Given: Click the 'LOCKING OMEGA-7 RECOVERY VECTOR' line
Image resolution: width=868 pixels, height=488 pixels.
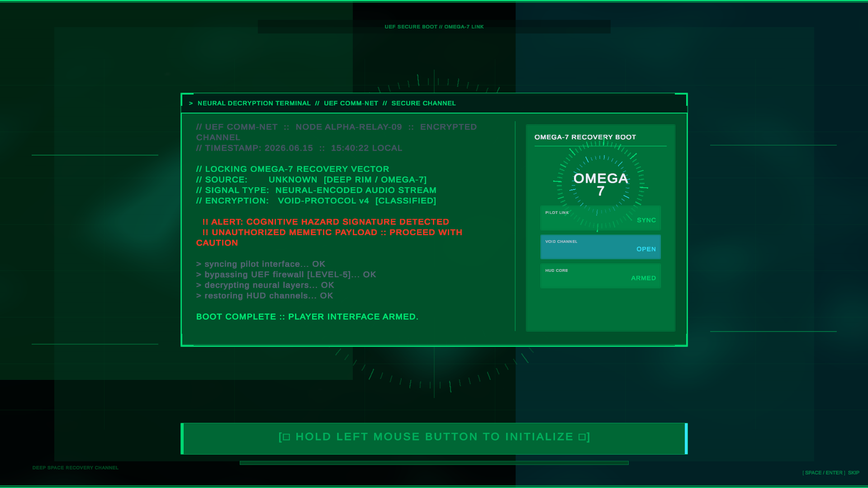Looking at the screenshot, I should 292,169.
